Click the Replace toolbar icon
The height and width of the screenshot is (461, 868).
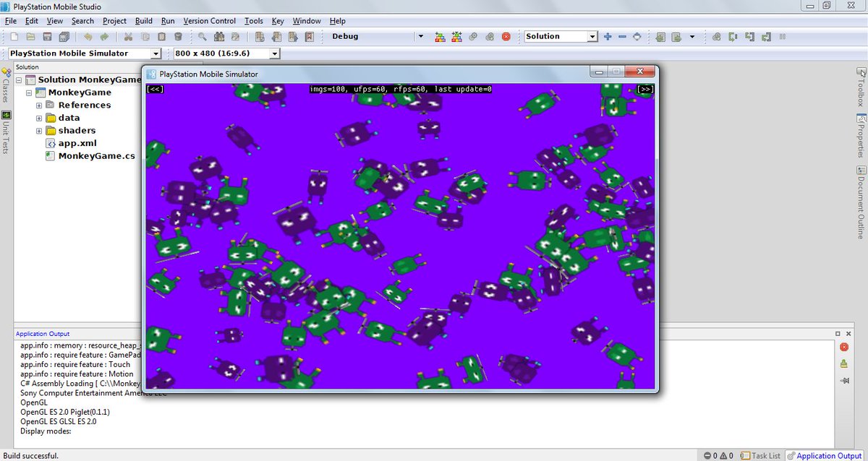point(236,37)
